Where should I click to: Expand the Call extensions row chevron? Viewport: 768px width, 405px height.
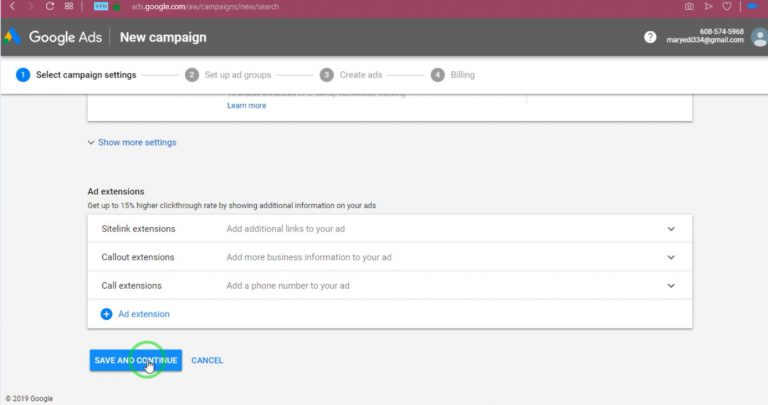click(x=671, y=286)
